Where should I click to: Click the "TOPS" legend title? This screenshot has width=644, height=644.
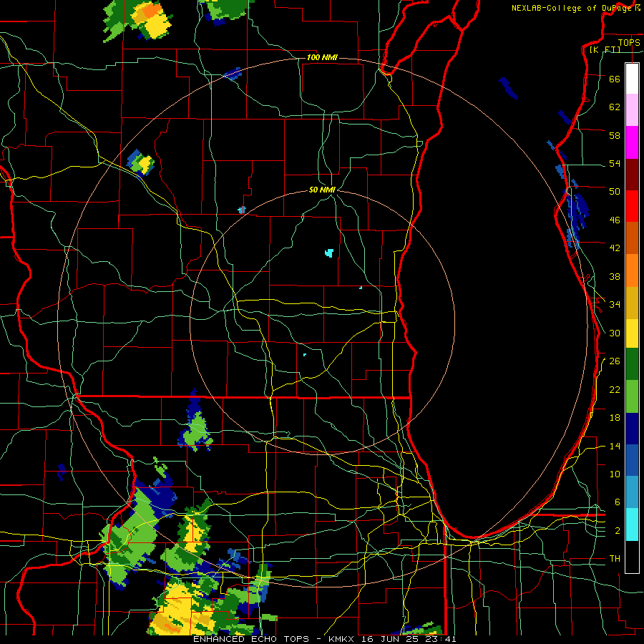tap(629, 42)
